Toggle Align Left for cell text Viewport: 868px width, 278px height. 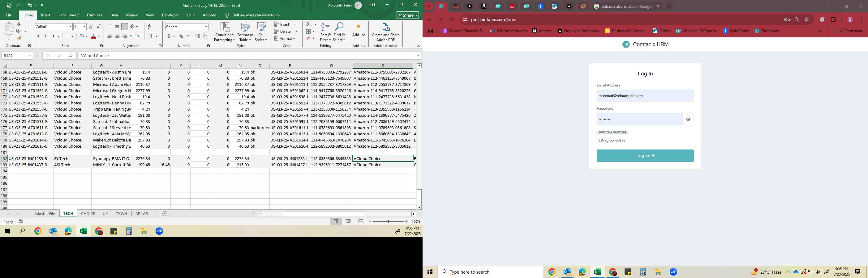coord(110,36)
